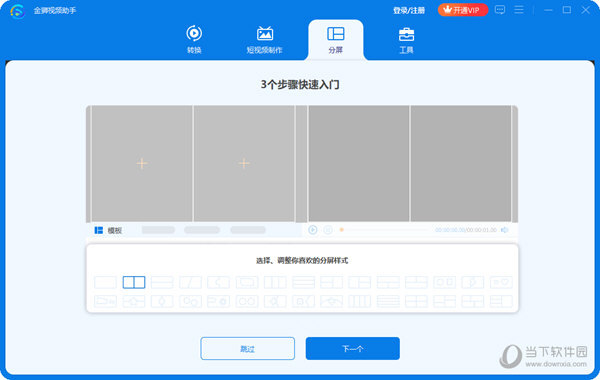Play the split-screen preview
The image size is (600, 380).
click(313, 230)
